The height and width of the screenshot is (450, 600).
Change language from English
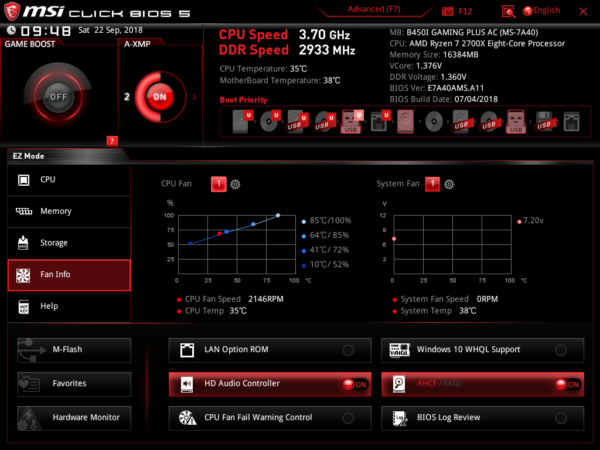click(x=547, y=11)
